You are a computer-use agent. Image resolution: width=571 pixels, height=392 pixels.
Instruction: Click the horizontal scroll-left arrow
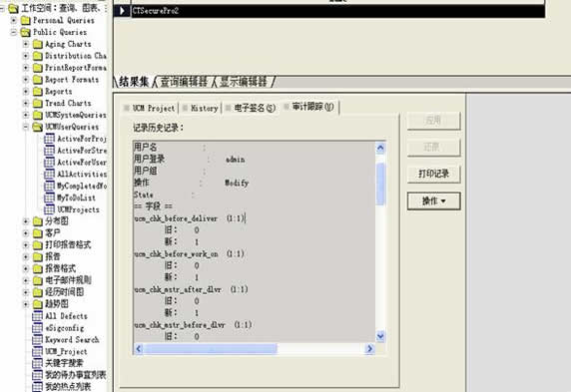[139, 349]
